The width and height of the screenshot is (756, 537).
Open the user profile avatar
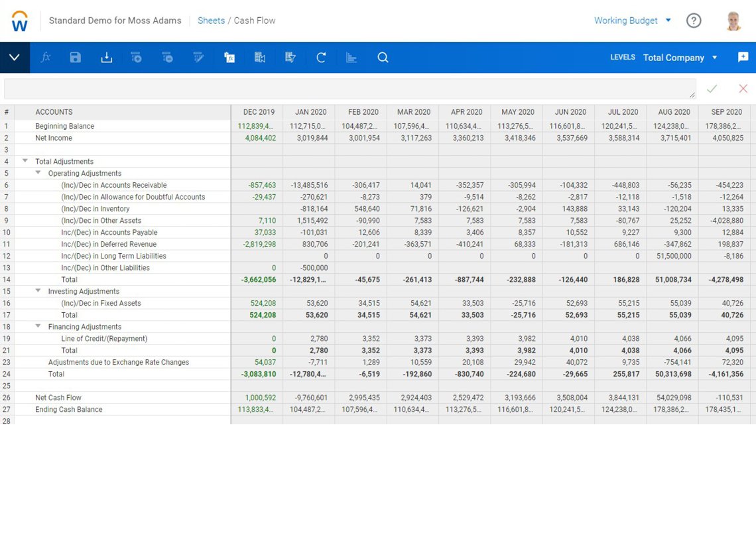click(733, 21)
